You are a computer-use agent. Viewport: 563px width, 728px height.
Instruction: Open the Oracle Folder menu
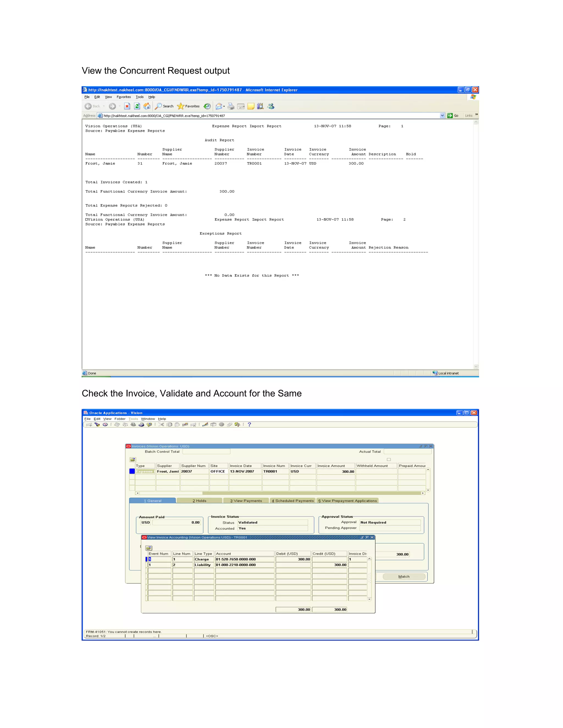[120, 419]
